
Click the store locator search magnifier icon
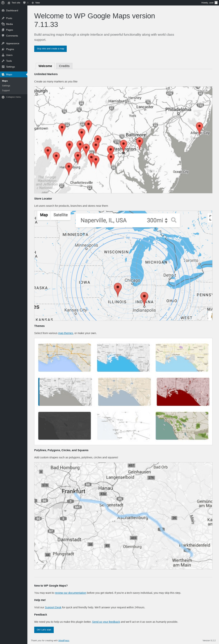click(174, 220)
